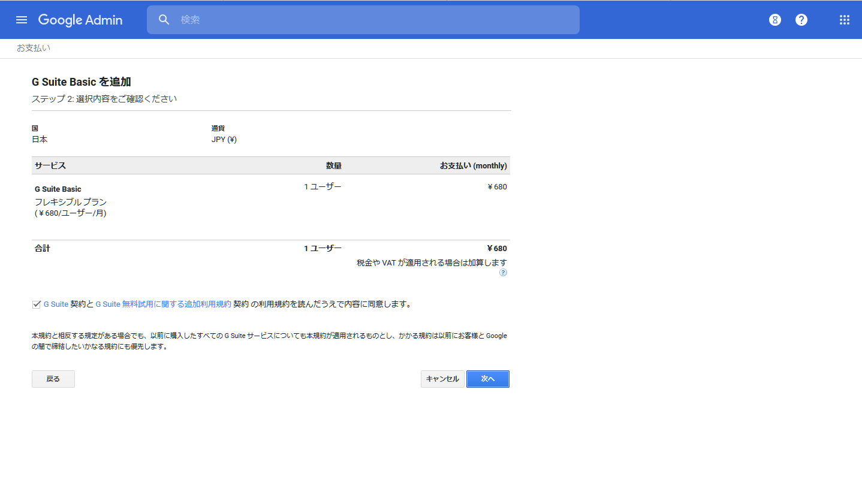Toggle the G Suite terms agreement checkbox
862x504 pixels.
coord(37,304)
